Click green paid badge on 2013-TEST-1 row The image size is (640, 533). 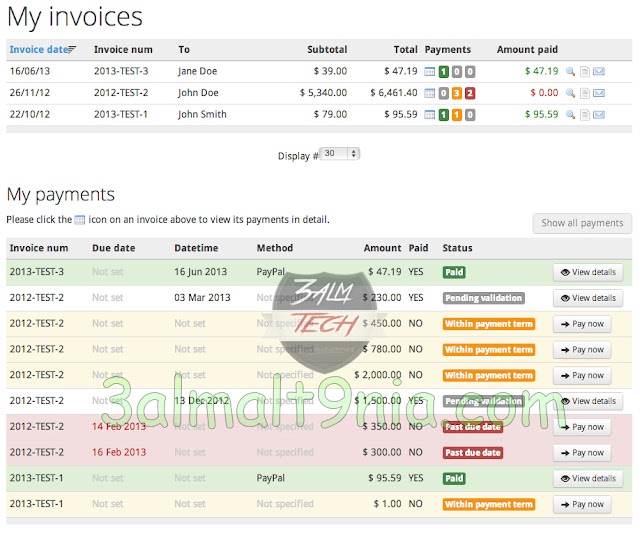coord(444,115)
